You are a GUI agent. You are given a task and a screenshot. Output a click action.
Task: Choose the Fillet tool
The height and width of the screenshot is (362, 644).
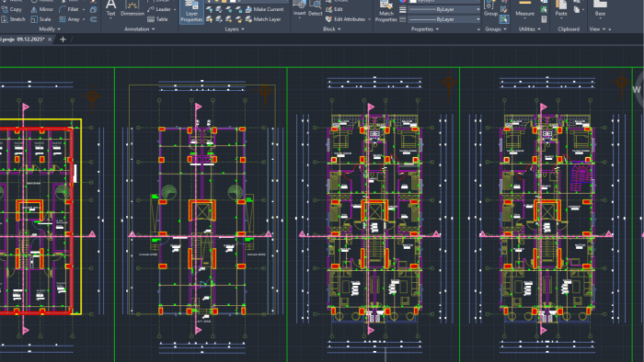[69, 9]
